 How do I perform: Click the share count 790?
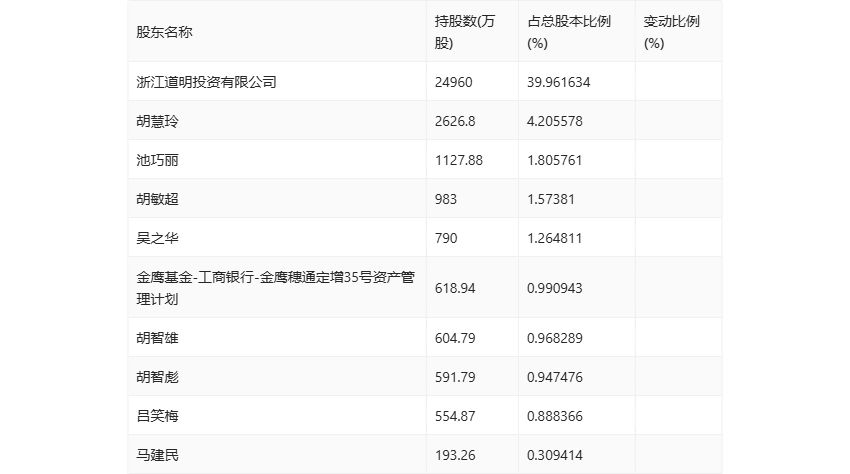(446, 238)
